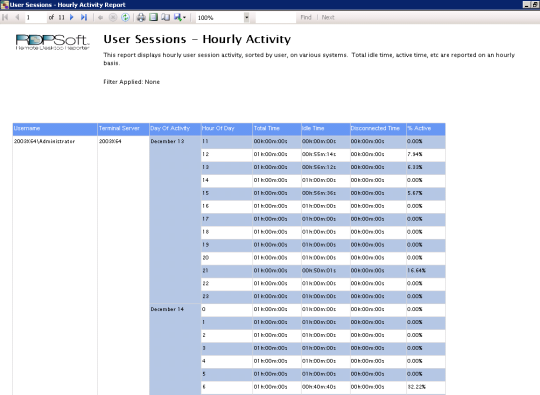Click the current page number field
540x395 pixels.
coord(35,17)
